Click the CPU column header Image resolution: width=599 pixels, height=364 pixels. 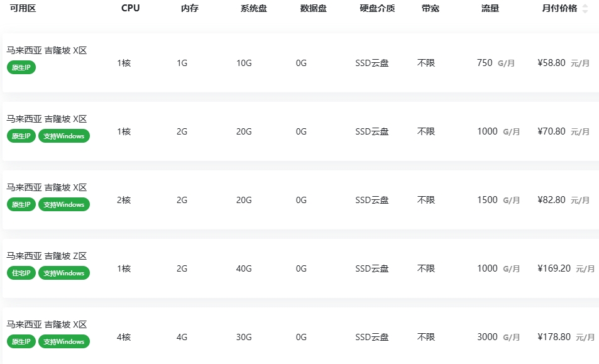pyautogui.click(x=130, y=9)
